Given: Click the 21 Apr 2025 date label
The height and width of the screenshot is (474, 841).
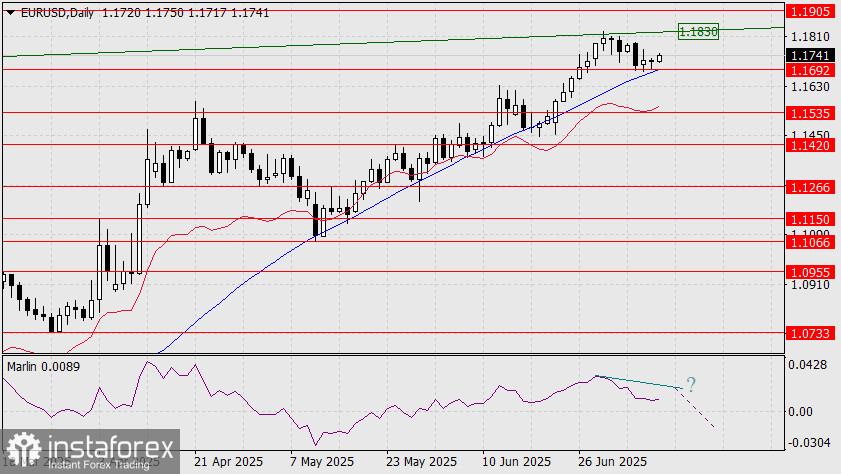Looking at the screenshot, I should click(x=228, y=462).
